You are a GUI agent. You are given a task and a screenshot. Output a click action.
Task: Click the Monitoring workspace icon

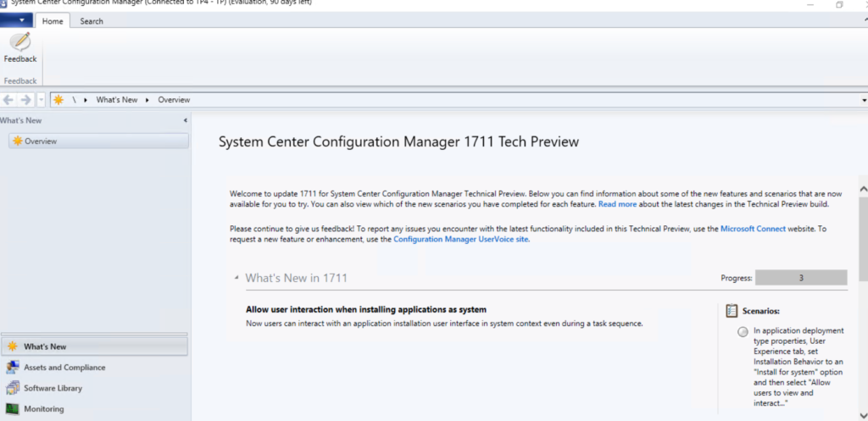[12, 409]
